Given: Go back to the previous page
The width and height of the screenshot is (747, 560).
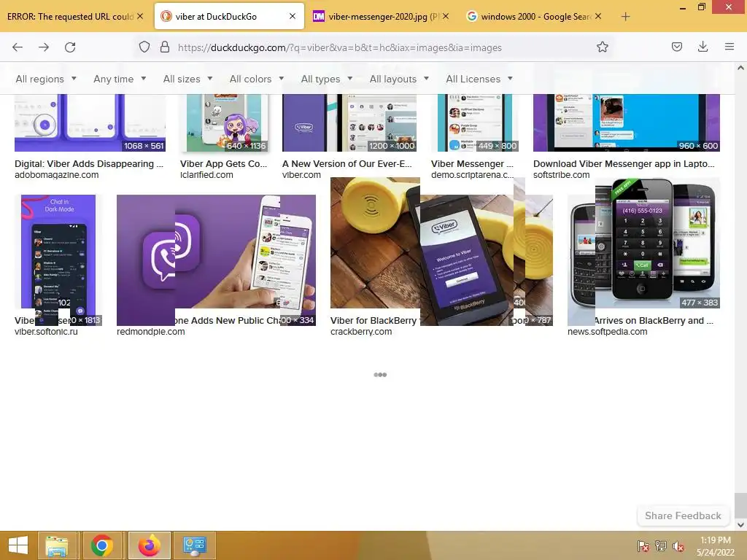Looking at the screenshot, I should click(x=18, y=47).
